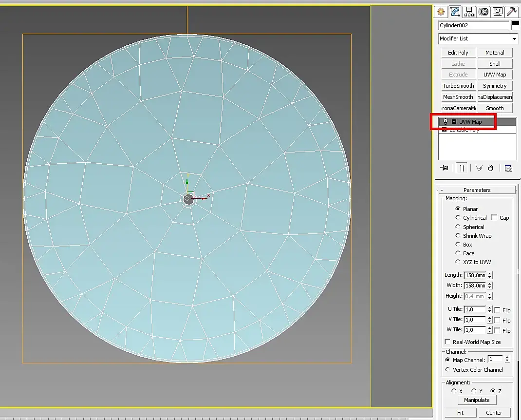Open the Utilities hammer tab
521x420 pixels.
(x=511, y=12)
